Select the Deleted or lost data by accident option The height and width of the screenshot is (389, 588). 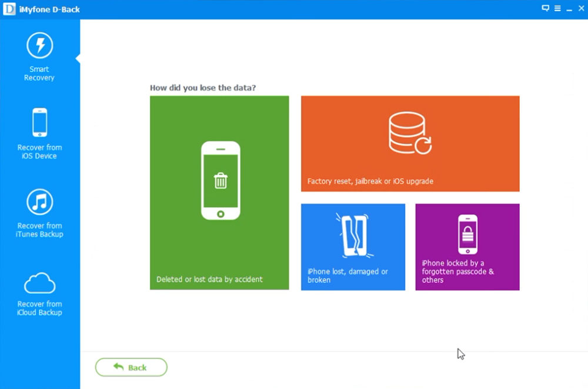click(219, 192)
